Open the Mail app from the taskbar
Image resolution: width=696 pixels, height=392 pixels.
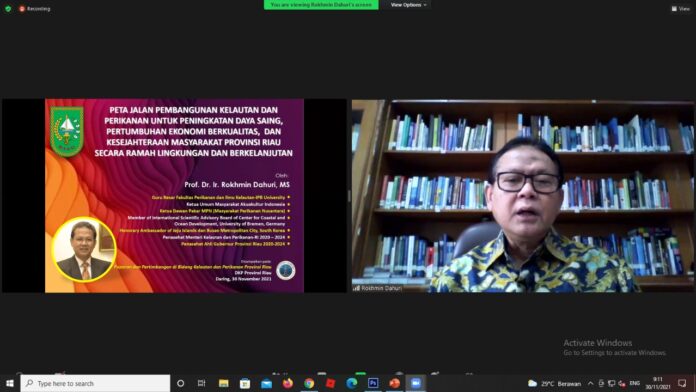266,383
